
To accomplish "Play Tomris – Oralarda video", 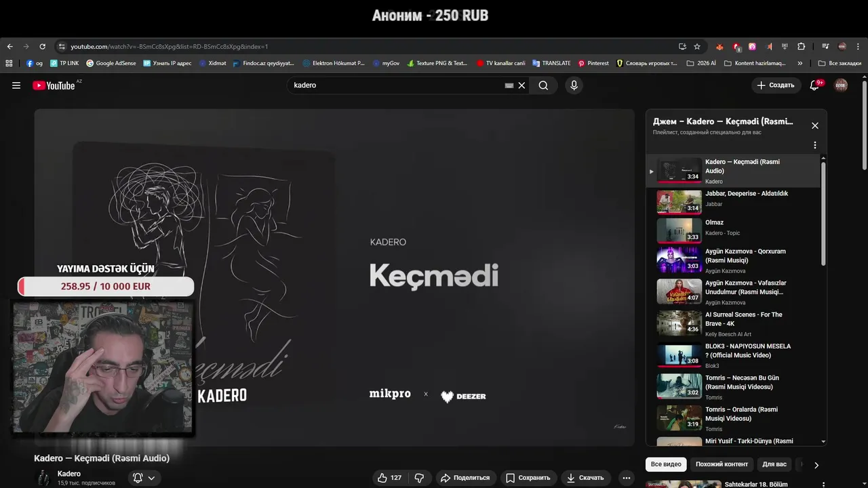I will click(734, 418).
